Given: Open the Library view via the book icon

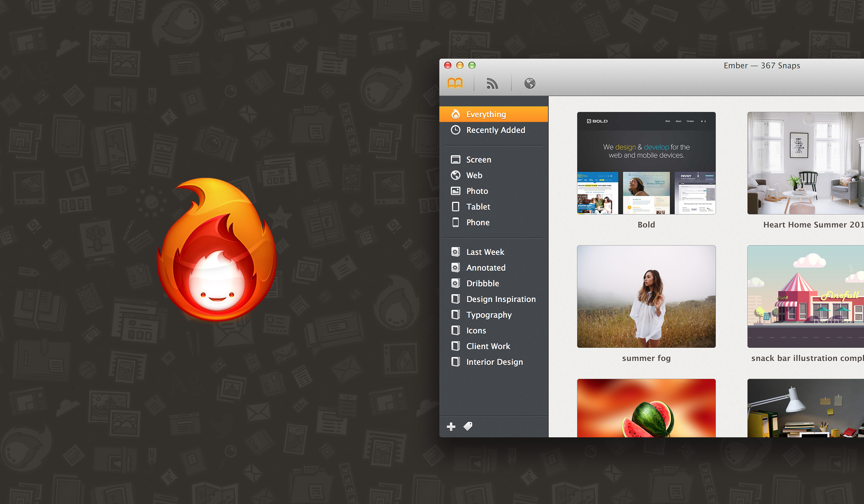Looking at the screenshot, I should point(456,83).
